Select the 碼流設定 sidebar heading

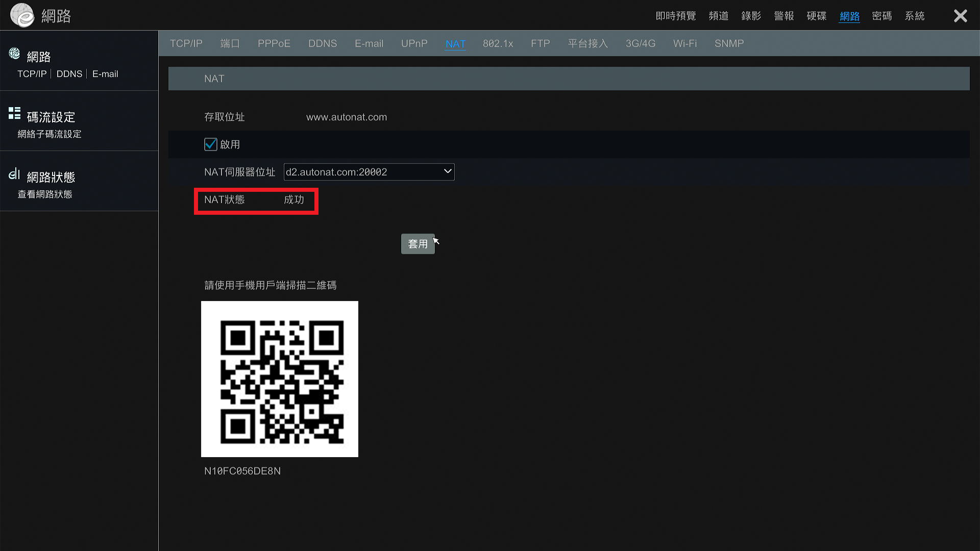point(51,117)
